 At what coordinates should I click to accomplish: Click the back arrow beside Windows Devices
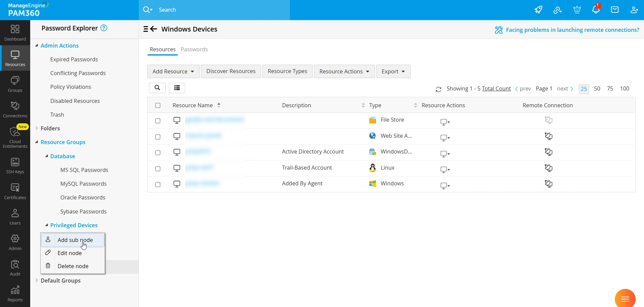(154, 29)
